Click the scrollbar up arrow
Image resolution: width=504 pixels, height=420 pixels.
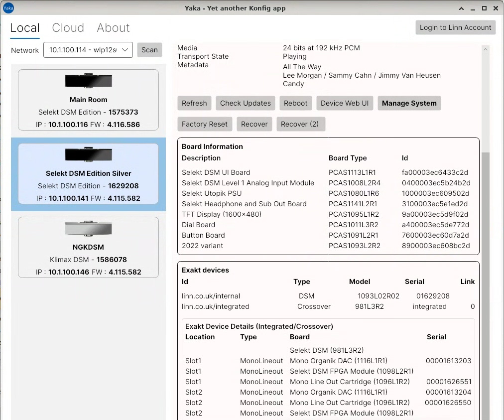[x=486, y=49]
